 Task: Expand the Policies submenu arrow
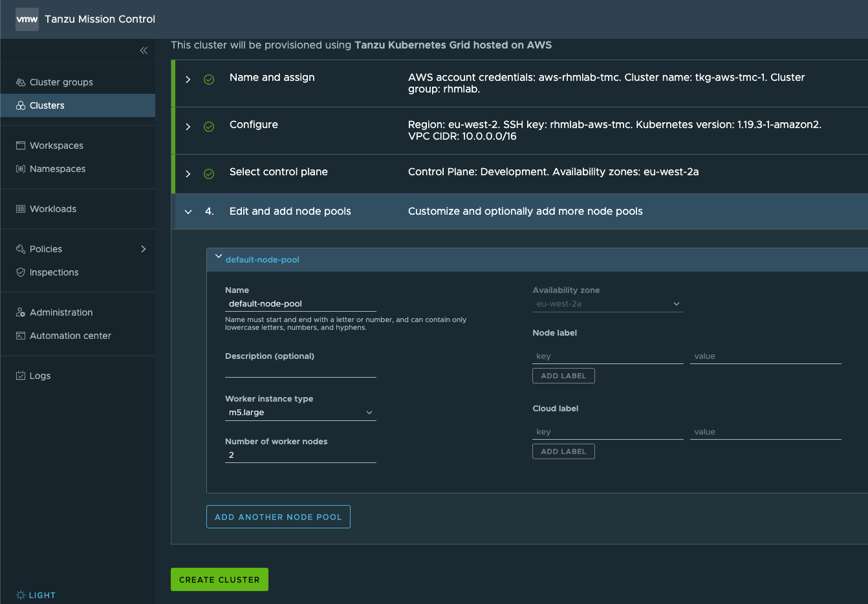144,249
